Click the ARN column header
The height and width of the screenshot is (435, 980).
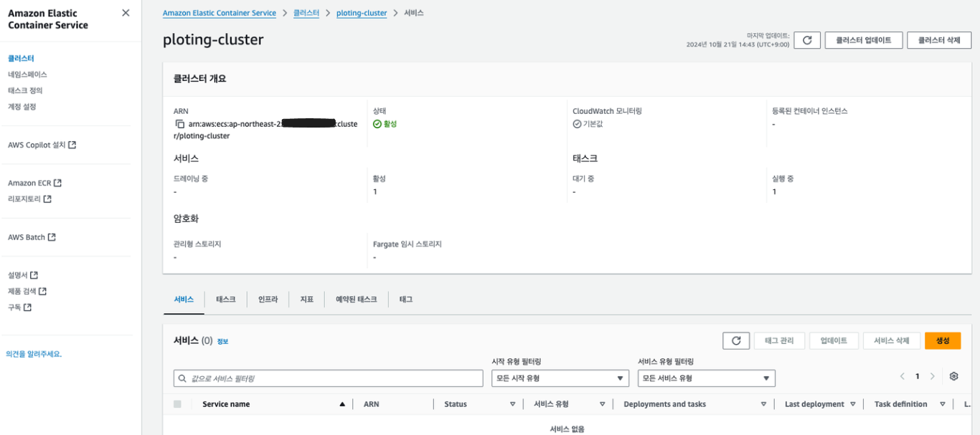coord(371,404)
